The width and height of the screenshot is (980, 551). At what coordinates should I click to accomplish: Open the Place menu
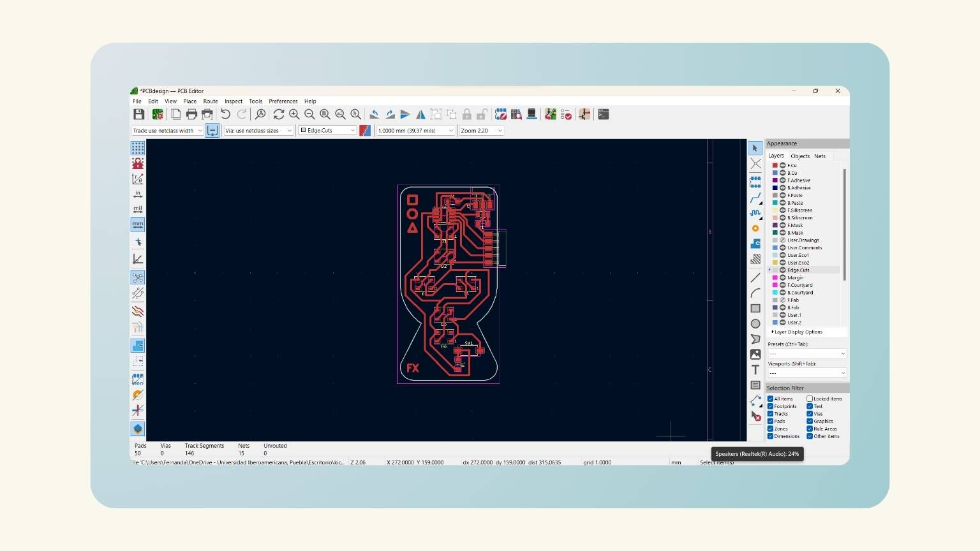tap(190, 101)
